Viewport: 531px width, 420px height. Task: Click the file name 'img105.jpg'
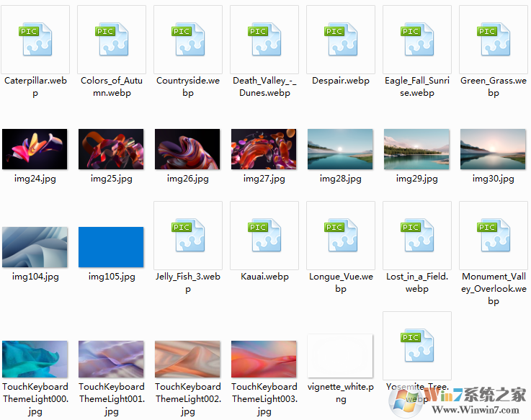tap(112, 277)
